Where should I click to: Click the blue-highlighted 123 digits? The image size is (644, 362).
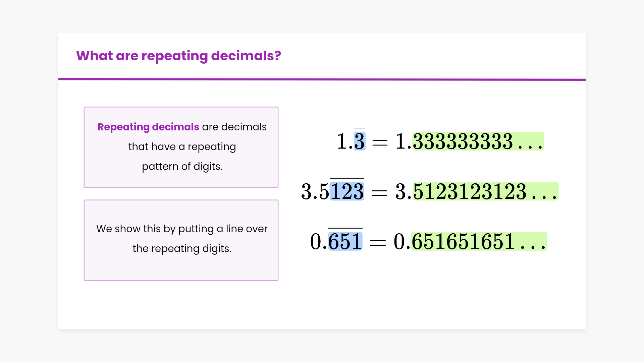347,192
